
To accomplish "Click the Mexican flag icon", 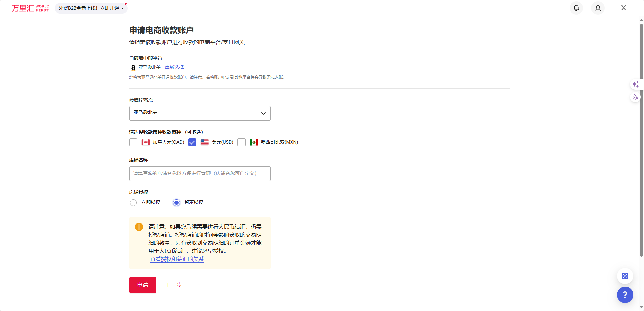I will [254, 142].
